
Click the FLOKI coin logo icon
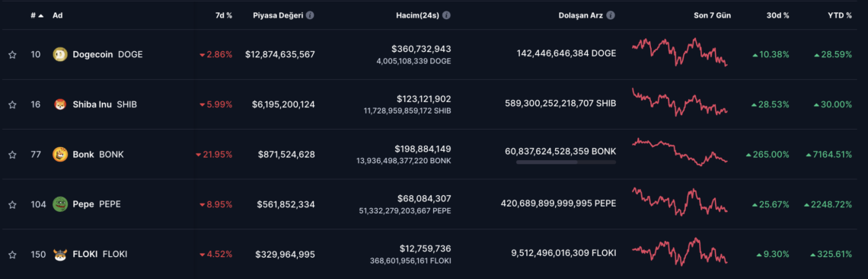coord(60,255)
